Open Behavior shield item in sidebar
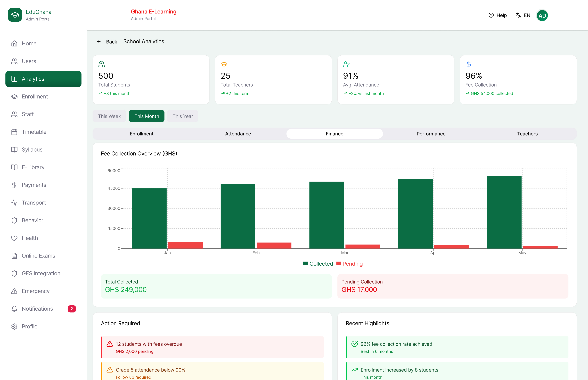Viewport: 588px width, 380px height. point(43,220)
